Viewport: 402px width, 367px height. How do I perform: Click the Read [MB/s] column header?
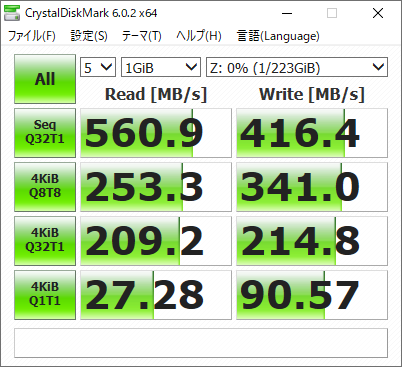(x=156, y=94)
